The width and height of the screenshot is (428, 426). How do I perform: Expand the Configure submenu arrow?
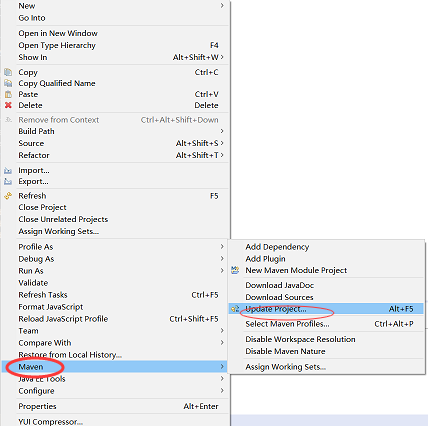[x=222, y=391]
